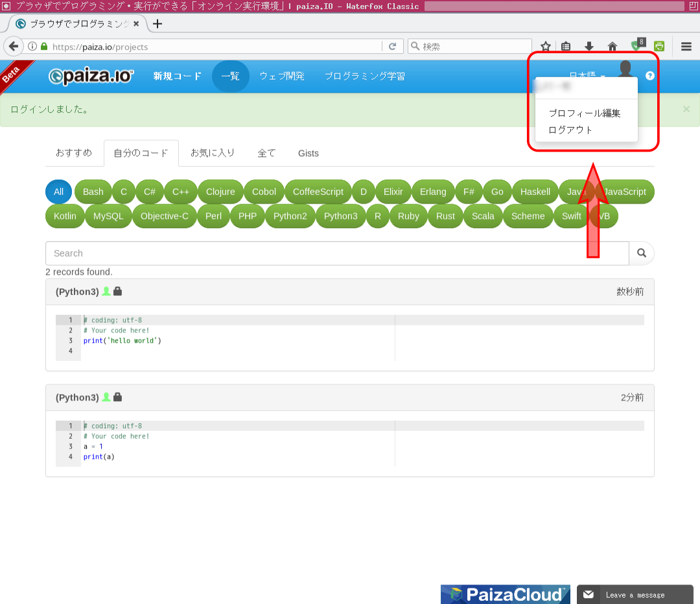Choose ログアウト from the user menu
The image size is (700, 604).
[x=570, y=130]
